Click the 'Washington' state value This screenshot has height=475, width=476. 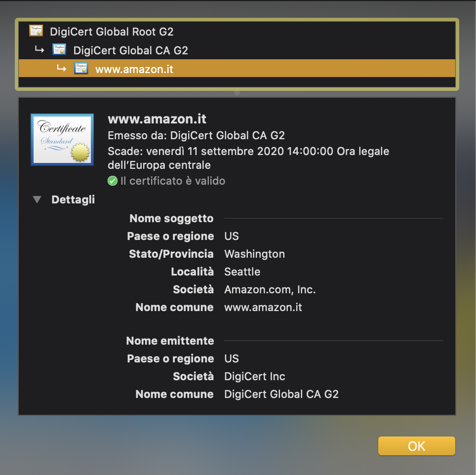(x=254, y=254)
